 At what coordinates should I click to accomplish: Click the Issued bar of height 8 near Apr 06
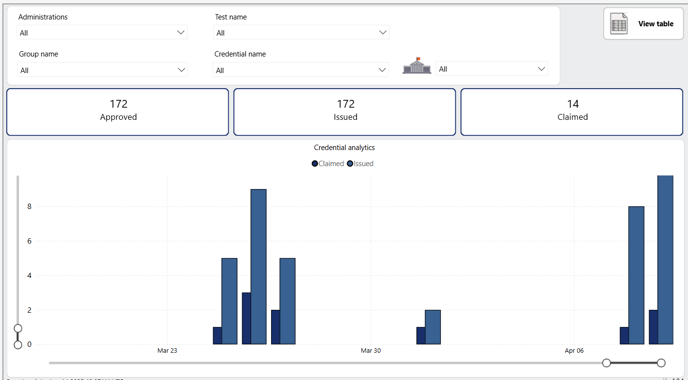coord(636,275)
